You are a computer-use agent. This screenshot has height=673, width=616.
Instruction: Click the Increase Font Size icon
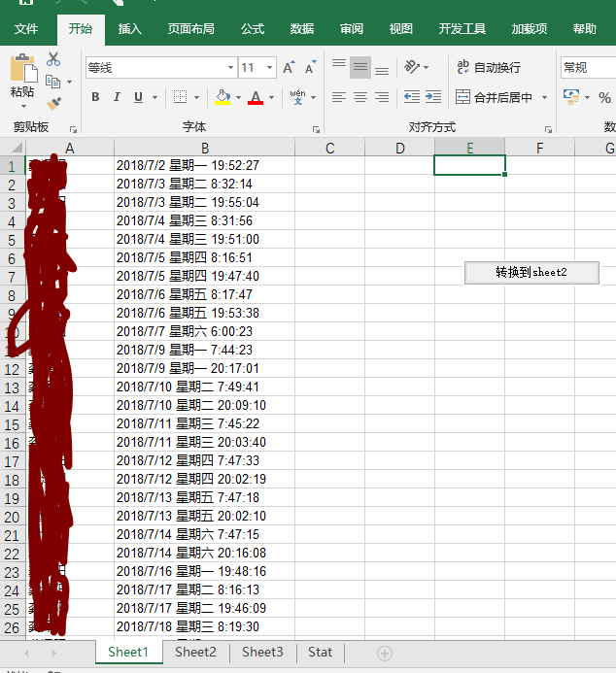(289, 68)
